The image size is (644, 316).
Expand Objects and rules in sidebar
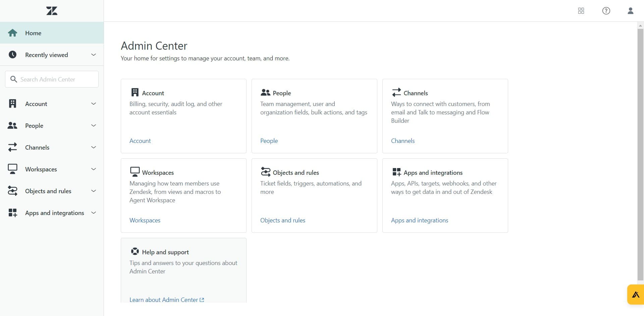[x=93, y=191]
